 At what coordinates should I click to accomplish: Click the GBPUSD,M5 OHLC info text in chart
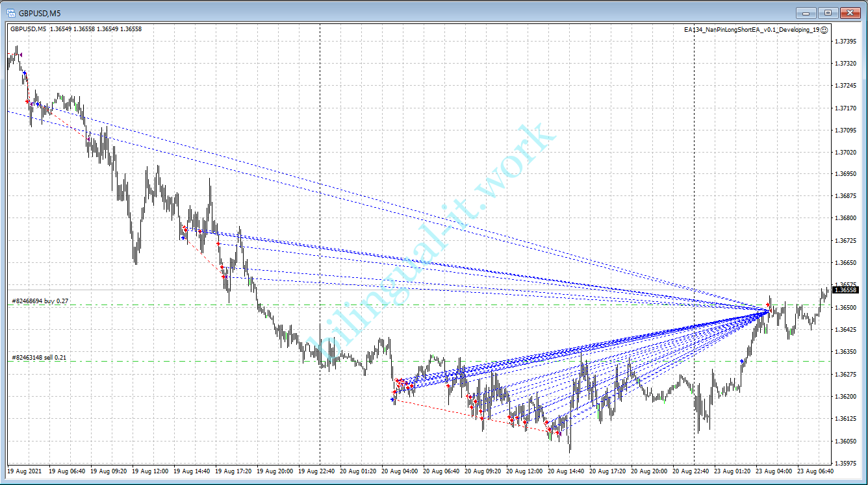tap(76, 29)
